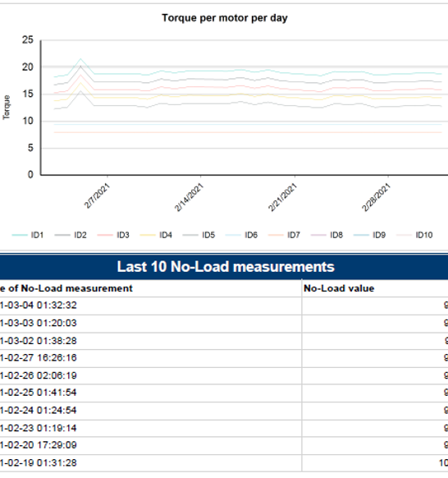Toggle ID7 series in chart legend
Image resolution: width=448 pixels, height=478 pixels.
coord(284,235)
